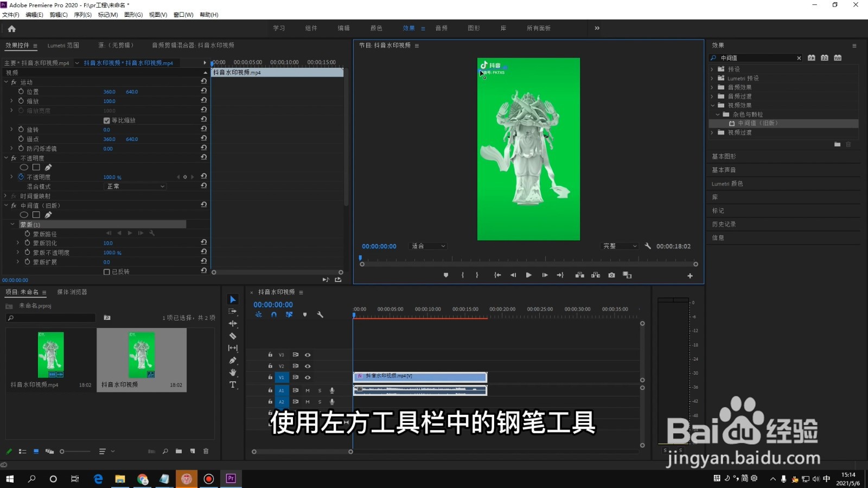The height and width of the screenshot is (488, 868).
Task: Mute track A1
Action: (308, 390)
